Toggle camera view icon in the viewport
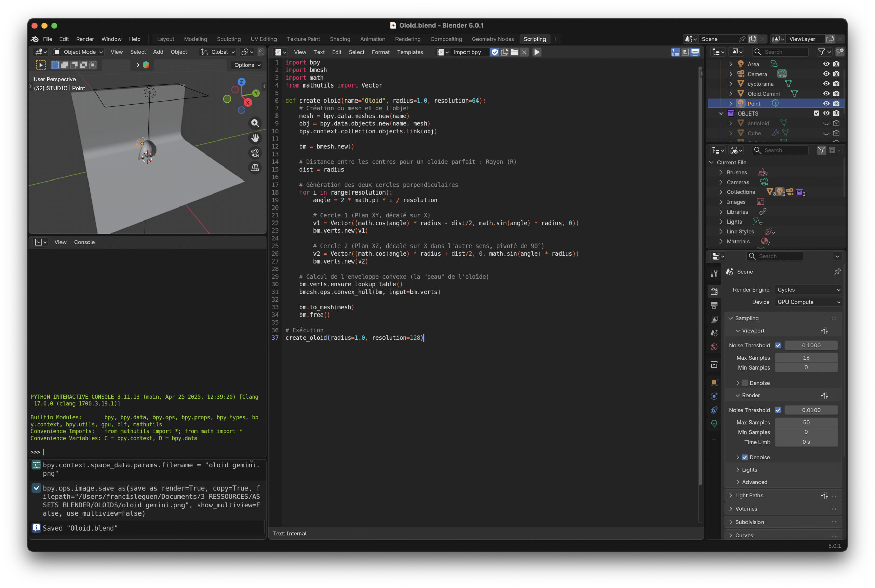Screen dimensions: 875x588 255,152
